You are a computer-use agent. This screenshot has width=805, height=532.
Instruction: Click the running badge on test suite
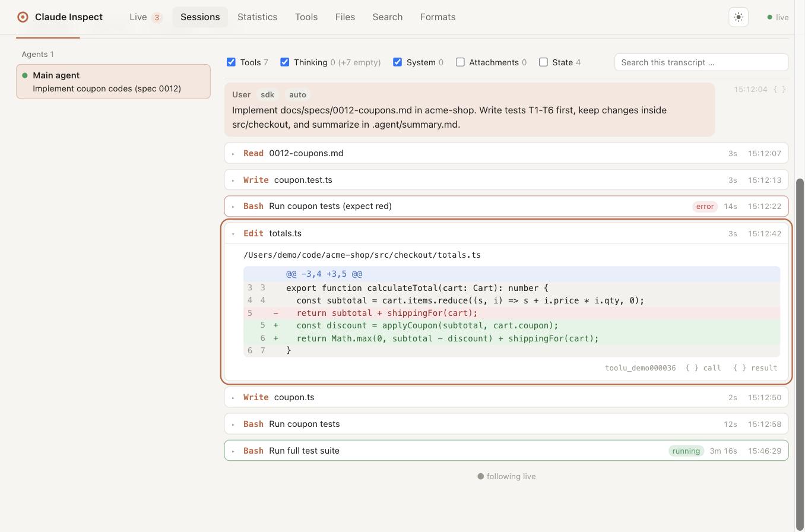point(686,451)
